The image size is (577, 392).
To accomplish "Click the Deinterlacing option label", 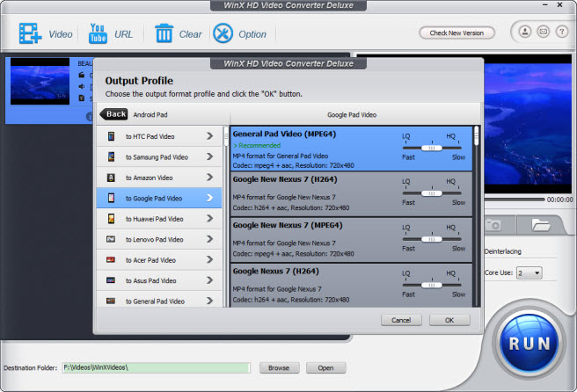I will coord(502,252).
